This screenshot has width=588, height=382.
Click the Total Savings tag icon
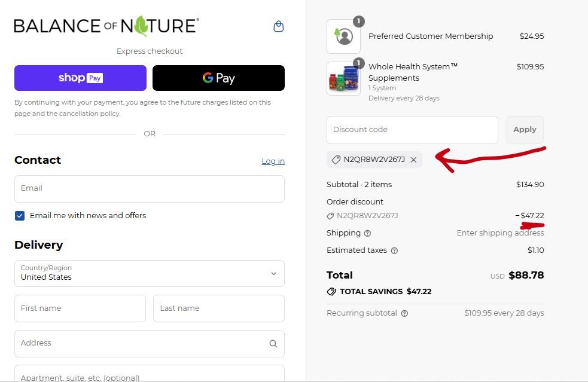click(331, 291)
